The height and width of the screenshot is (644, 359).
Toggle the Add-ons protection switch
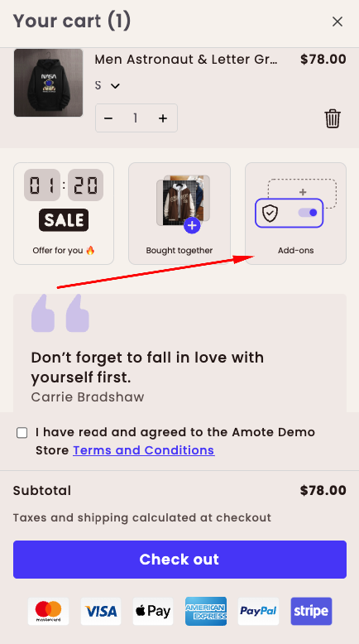pyautogui.click(x=308, y=213)
